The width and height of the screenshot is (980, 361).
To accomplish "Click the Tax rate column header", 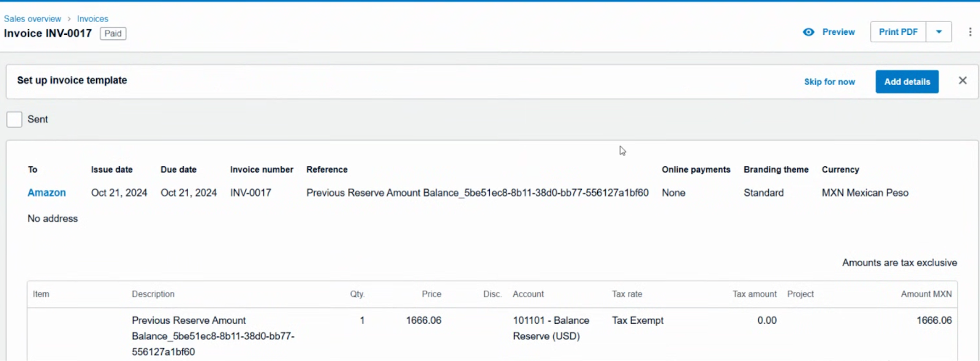I will (627, 294).
